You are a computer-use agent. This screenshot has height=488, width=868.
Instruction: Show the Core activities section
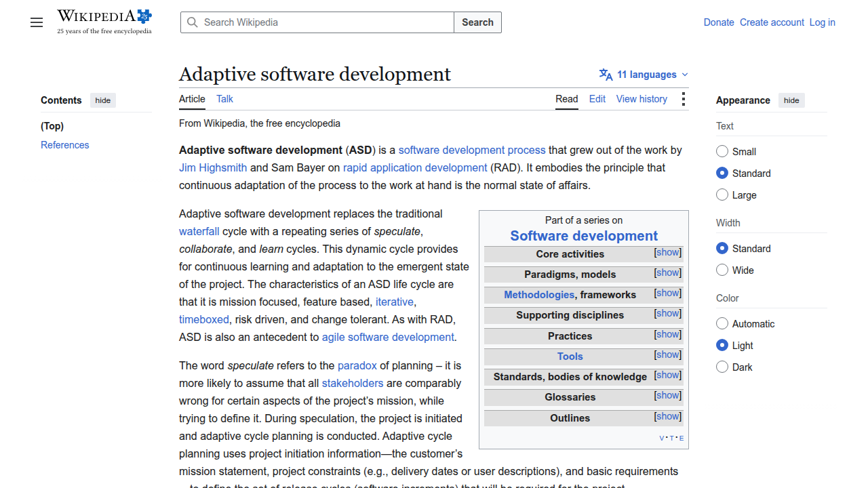point(668,252)
